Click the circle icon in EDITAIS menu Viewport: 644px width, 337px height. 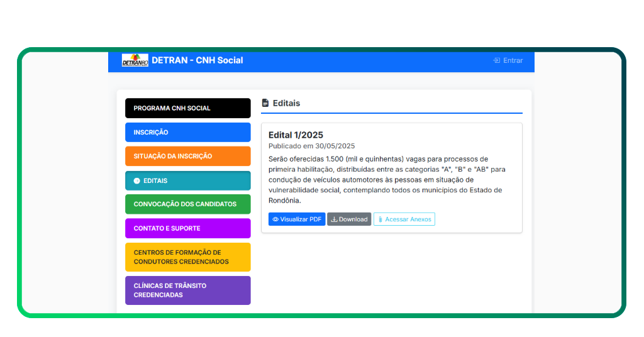[x=136, y=180]
